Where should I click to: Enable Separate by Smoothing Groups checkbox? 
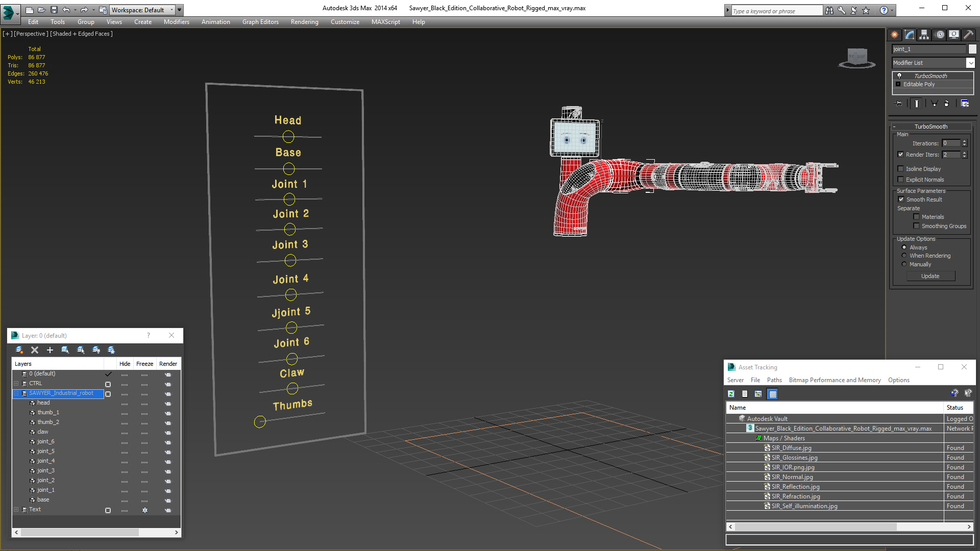tap(916, 226)
